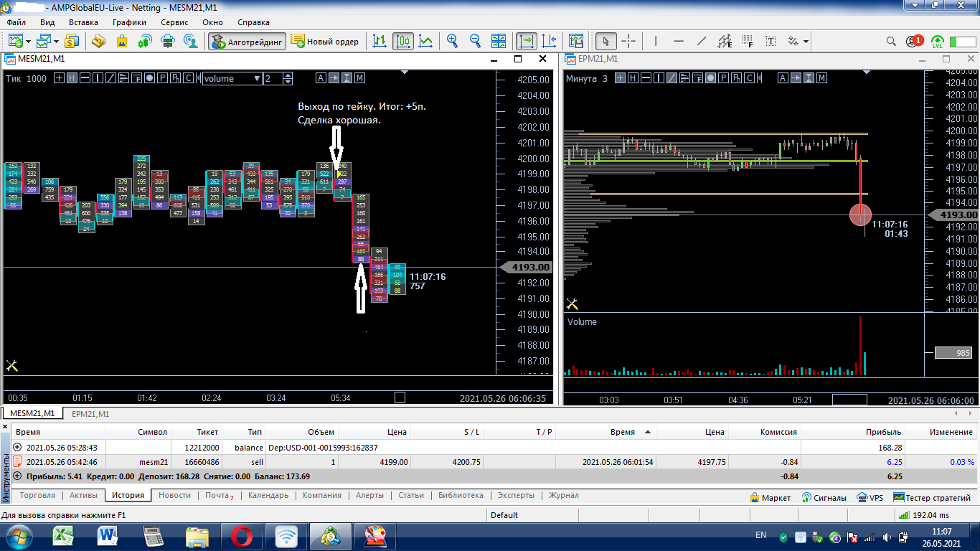Open the Сервис menu
Viewport: 980px width, 551px height.
coord(175,22)
